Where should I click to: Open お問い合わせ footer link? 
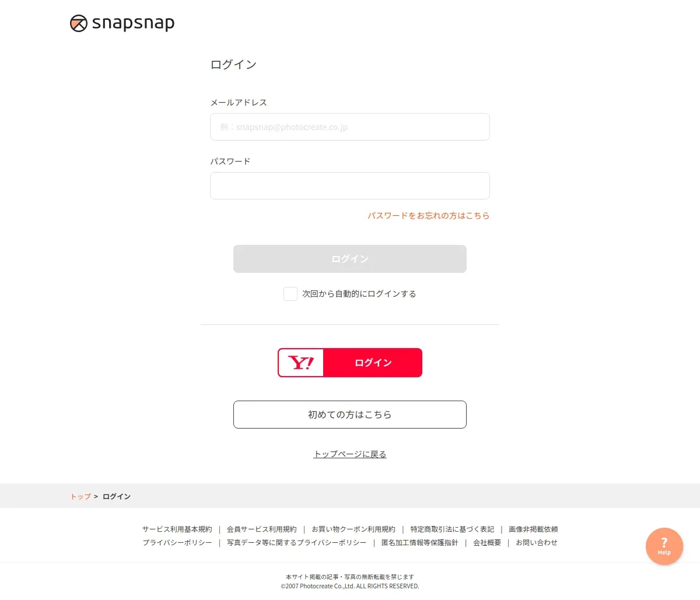pos(537,543)
